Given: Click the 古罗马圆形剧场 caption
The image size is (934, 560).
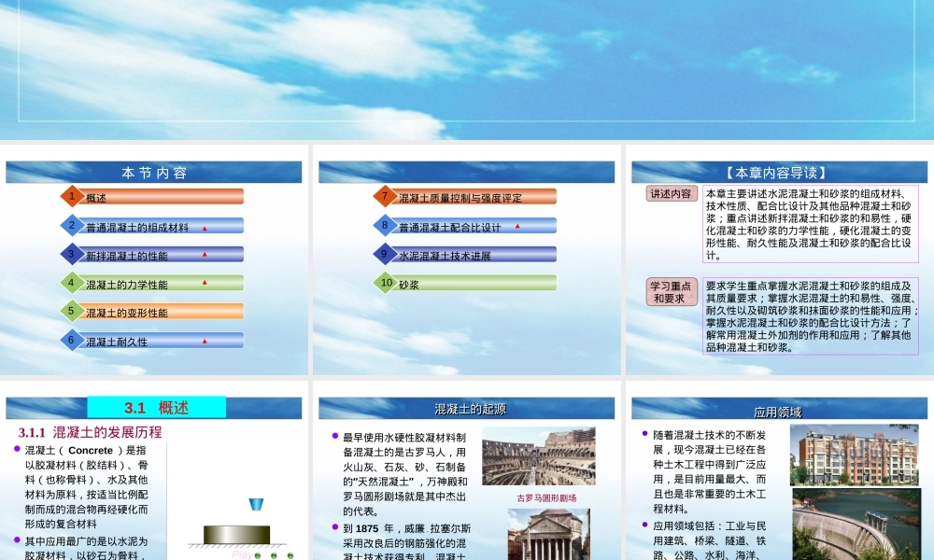Looking at the screenshot, I should [x=546, y=498].
